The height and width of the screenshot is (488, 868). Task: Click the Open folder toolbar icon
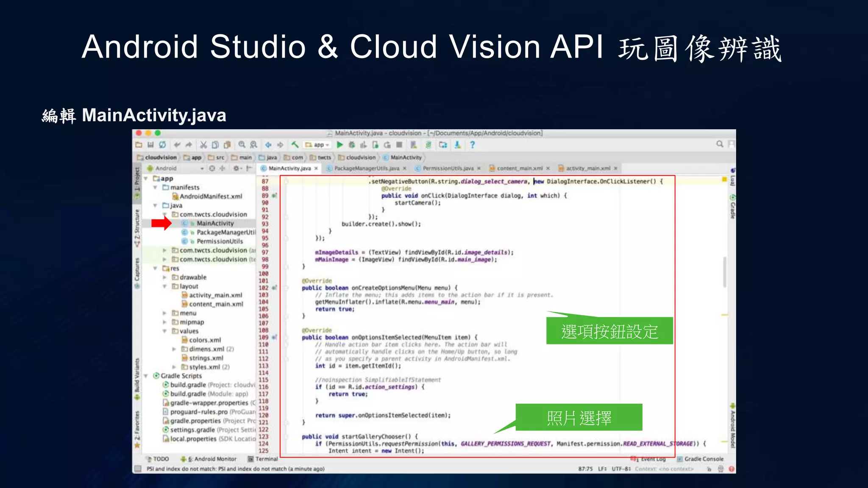click(139, 145)
